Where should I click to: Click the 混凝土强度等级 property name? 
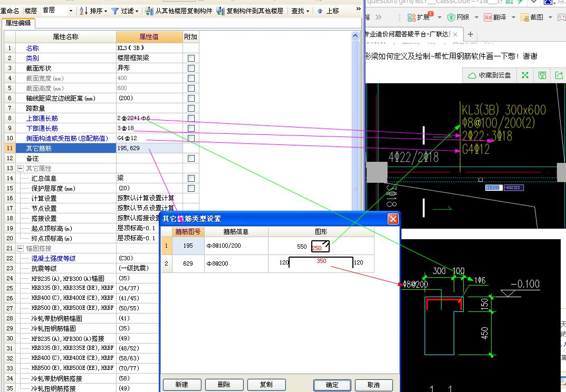(53, 259)
